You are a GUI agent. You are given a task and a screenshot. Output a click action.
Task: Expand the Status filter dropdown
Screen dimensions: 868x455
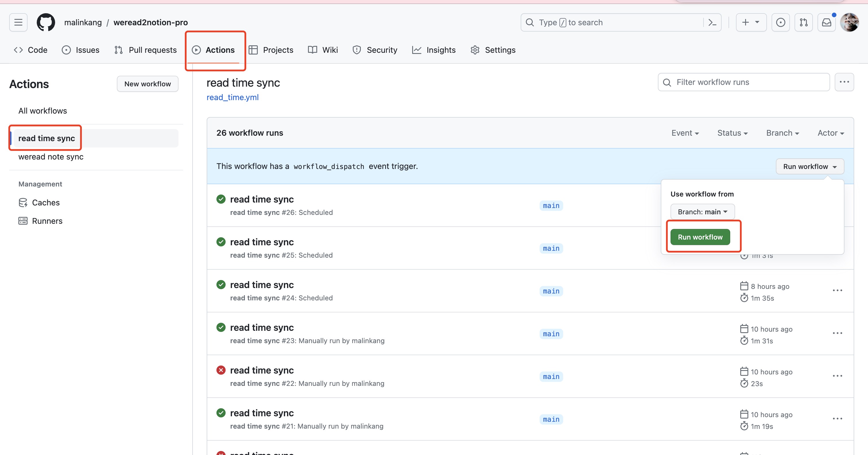click(x=732, y=133)
